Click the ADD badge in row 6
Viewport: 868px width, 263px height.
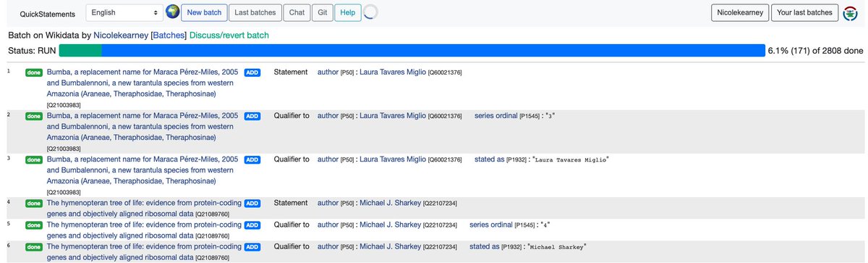[x=252, y=247]
